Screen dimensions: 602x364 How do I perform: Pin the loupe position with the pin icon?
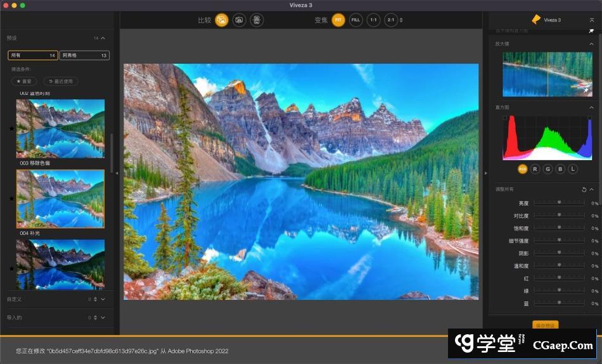click(x=586, y=91)
